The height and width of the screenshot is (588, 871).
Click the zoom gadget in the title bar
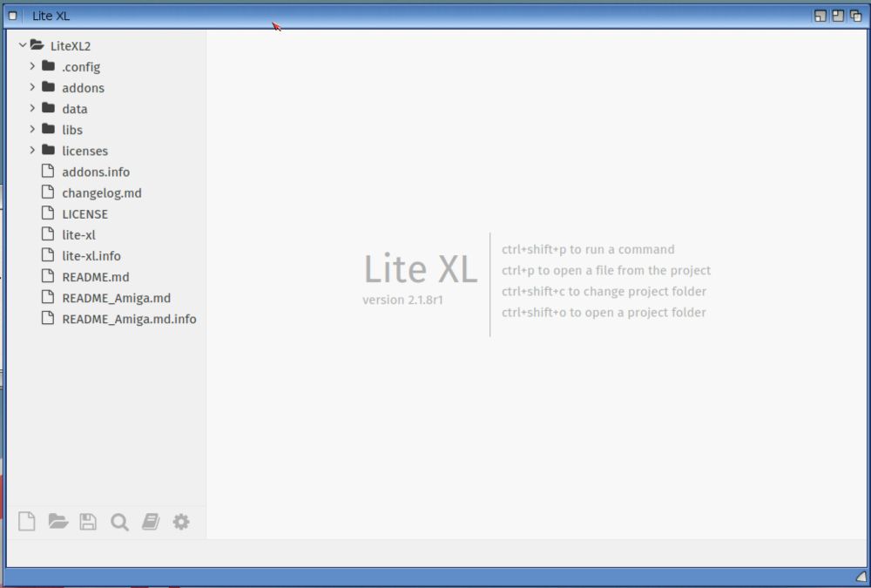(838, 16)
